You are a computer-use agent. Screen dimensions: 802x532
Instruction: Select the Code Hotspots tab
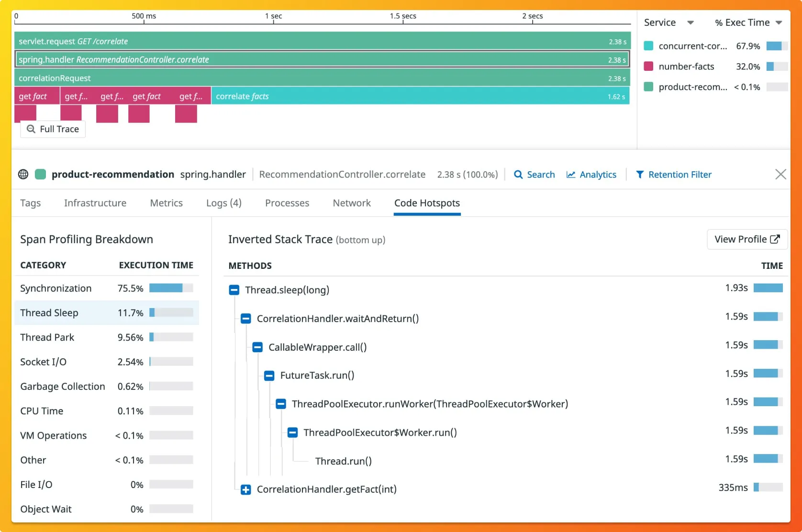[x=427, y=203]
